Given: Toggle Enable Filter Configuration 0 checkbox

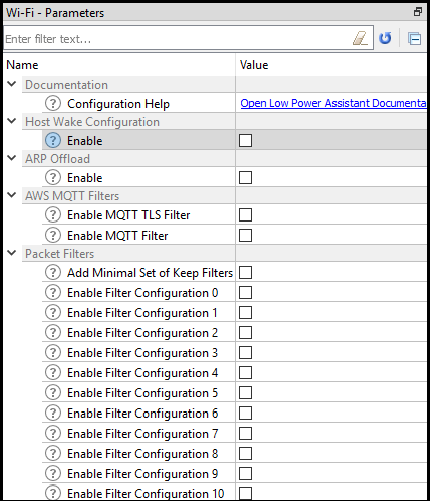Looking at the screenshot, I should [245, 293].
